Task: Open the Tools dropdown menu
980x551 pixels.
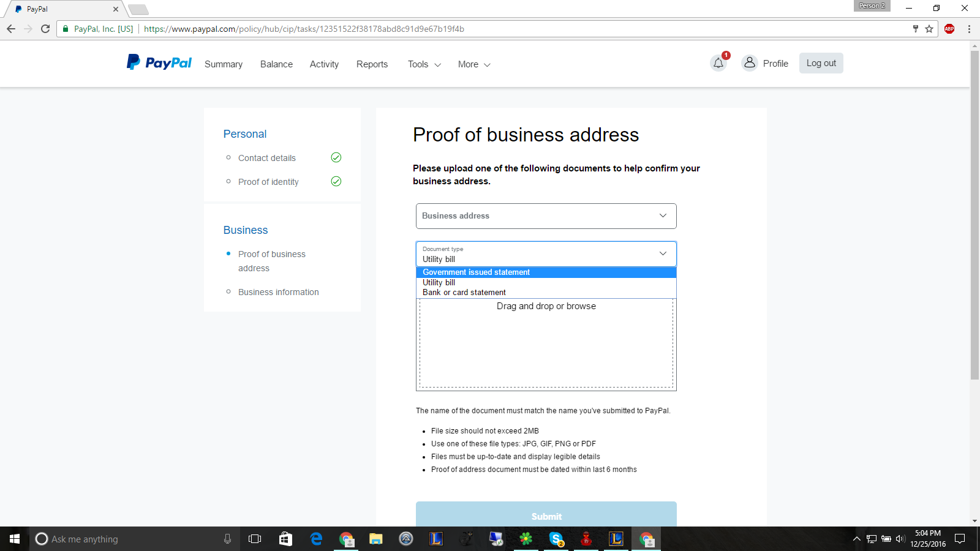Action: point(424,64)
